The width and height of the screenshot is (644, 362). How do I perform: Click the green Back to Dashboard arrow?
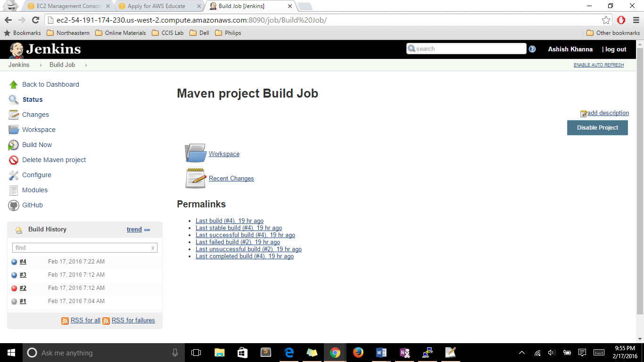[x=14, y=85]
